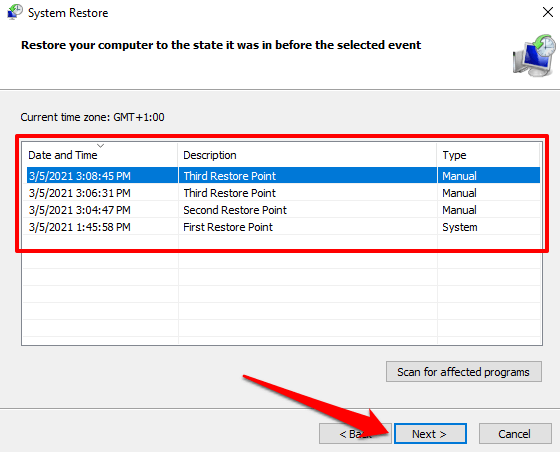The image size is (560, 452).
Task: Click the Manual type of 3:04:47 PM entry
Action: pos(459,210)
